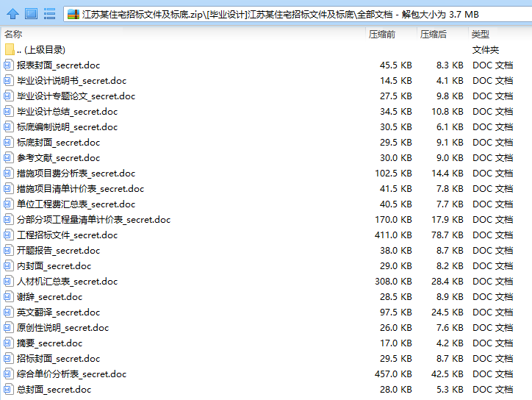
Task: Switch to the large icon view button
Action: click(31, 14)
